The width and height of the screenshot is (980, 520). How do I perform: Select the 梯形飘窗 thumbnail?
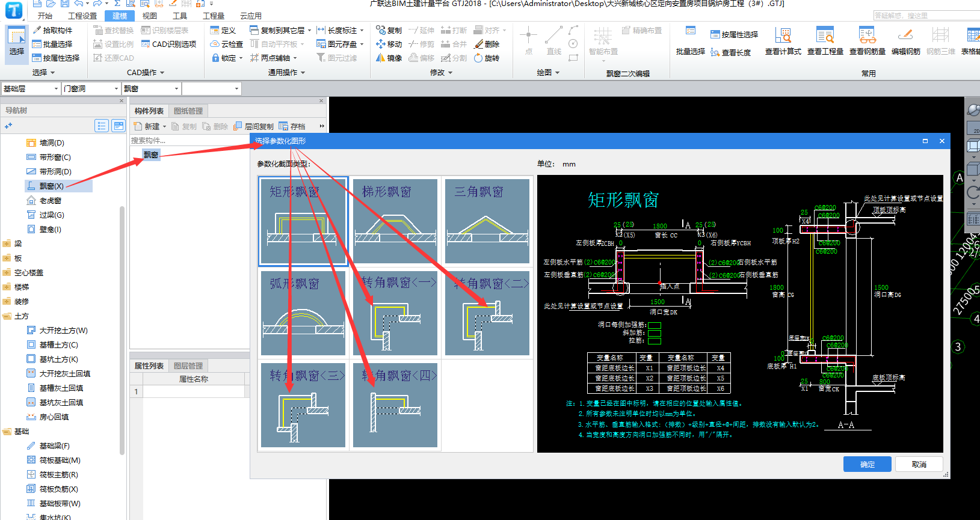pyautogui.click(x=395, y=221)
